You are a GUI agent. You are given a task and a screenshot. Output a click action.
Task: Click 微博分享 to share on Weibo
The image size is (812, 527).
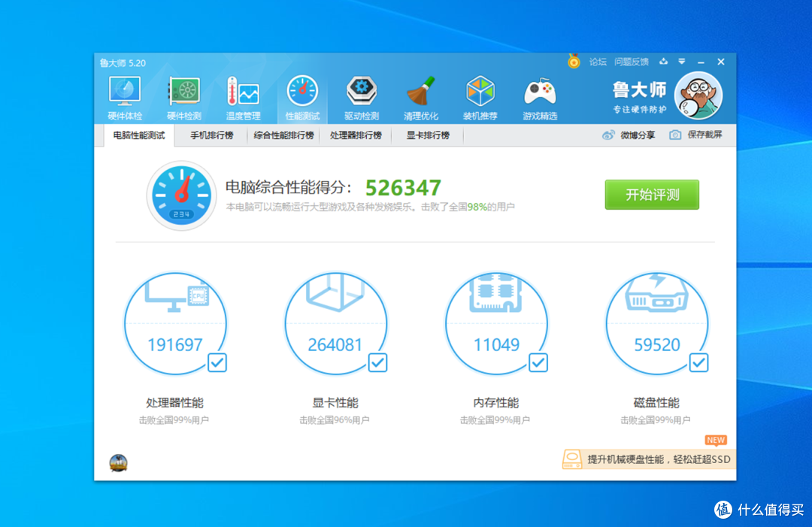click(x=638, y=135)
